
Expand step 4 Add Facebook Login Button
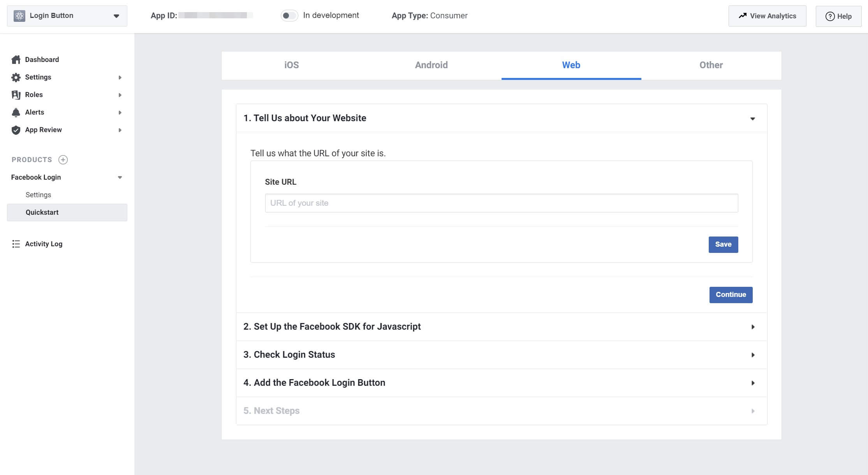click(501, 383)
